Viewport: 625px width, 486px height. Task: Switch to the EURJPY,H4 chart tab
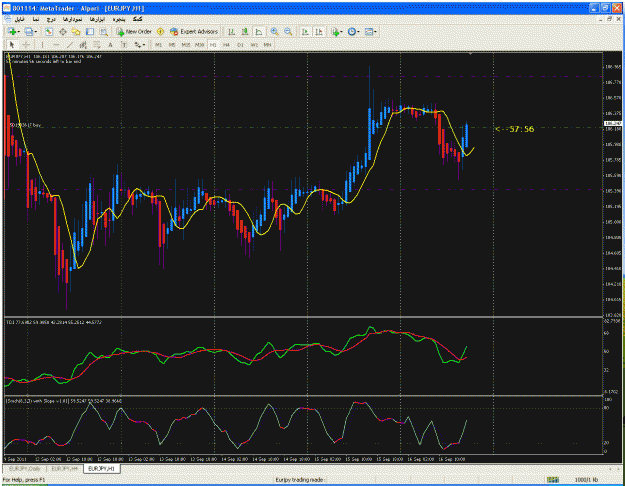point(64,469)
